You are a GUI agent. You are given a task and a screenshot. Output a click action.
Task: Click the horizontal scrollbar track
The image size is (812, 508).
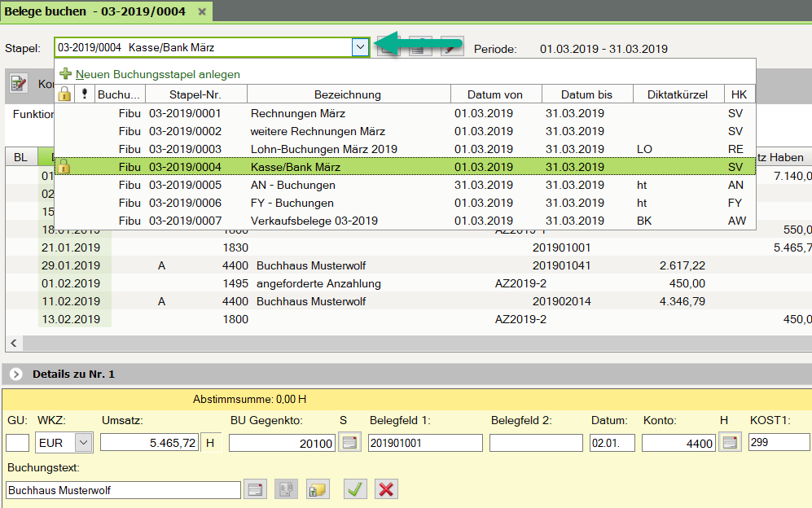(x=417, y=343)
